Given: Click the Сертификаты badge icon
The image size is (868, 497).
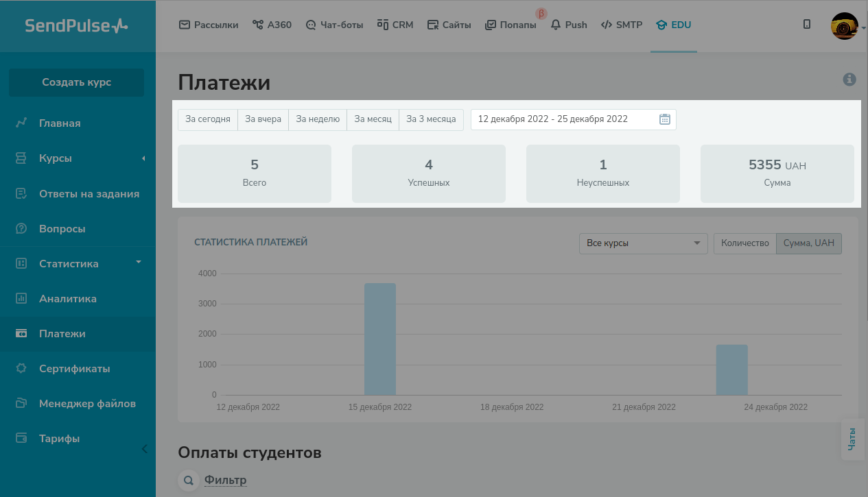Looking at the screenshot, I should (21, 369).
